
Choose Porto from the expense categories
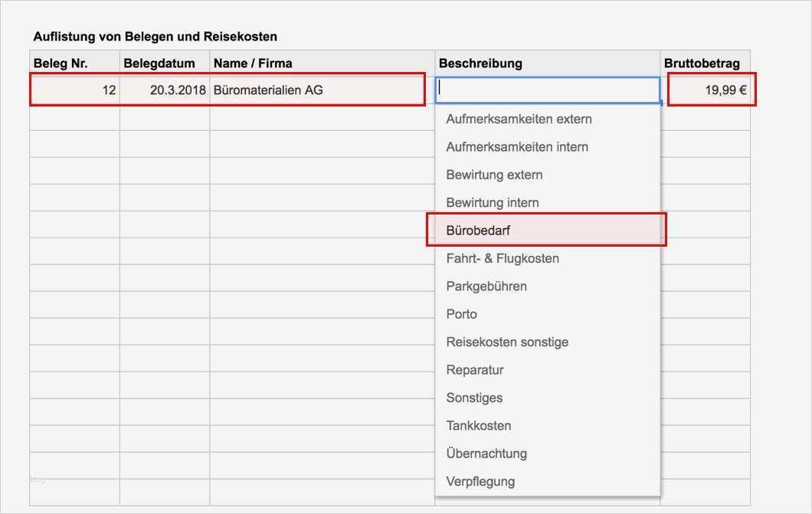462,314
